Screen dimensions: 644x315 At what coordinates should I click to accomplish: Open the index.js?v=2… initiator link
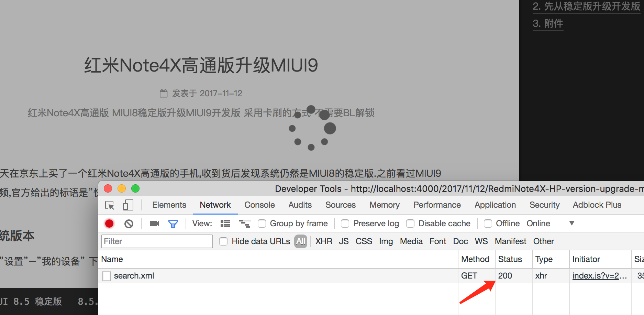[600, 276]
